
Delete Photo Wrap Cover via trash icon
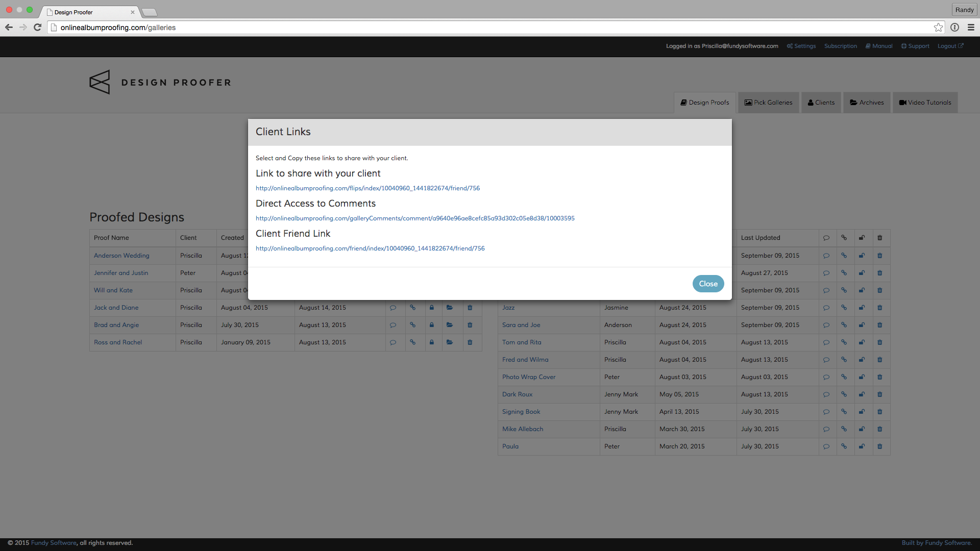[x=879, y=377]
